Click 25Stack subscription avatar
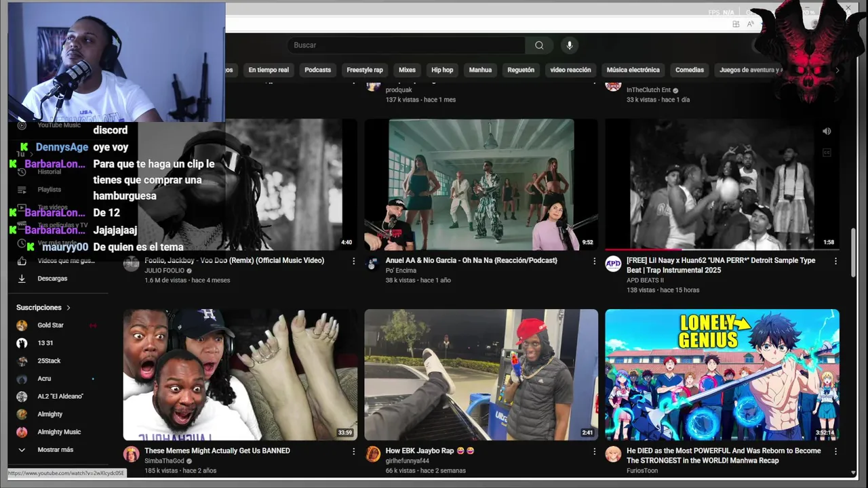 pyautogui.click(x=22, y=361)
